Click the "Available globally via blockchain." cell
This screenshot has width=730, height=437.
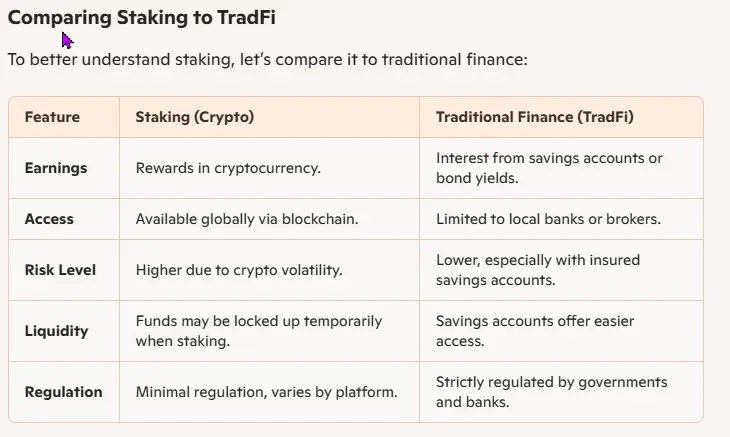pyautogui.click(x=246, y=219)
